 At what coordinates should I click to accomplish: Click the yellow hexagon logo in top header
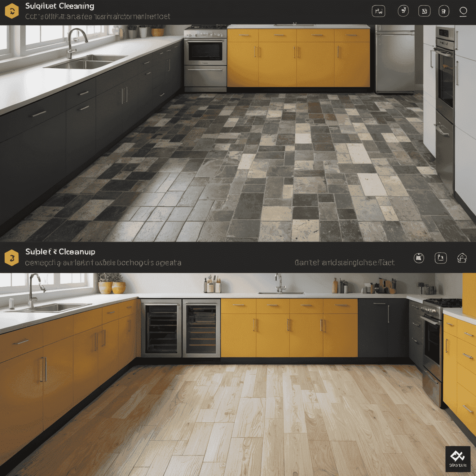12,11
